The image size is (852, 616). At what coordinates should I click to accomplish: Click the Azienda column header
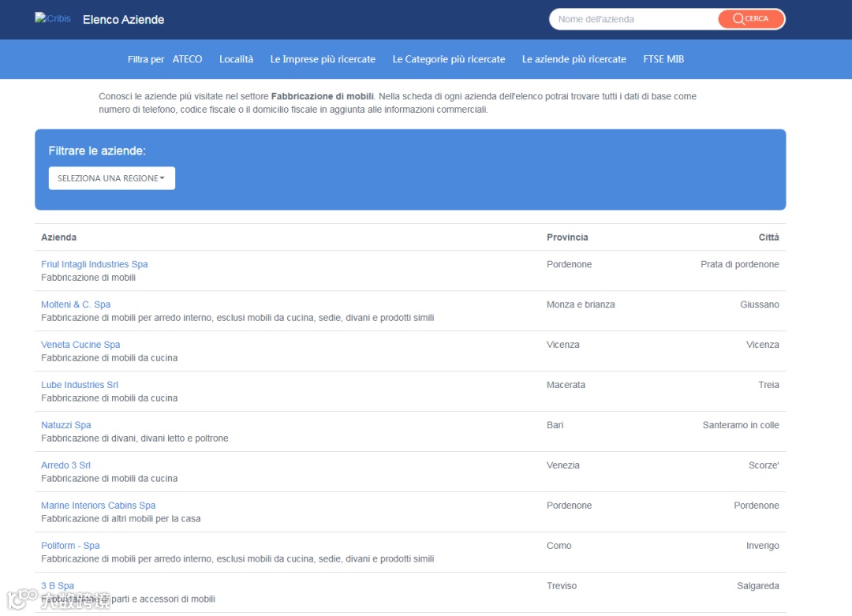pos(58,237)
